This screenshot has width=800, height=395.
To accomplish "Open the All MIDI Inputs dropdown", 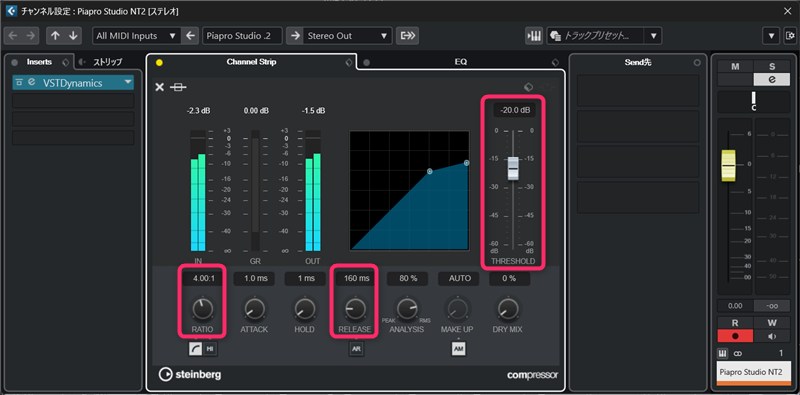I will coord(136,36).
